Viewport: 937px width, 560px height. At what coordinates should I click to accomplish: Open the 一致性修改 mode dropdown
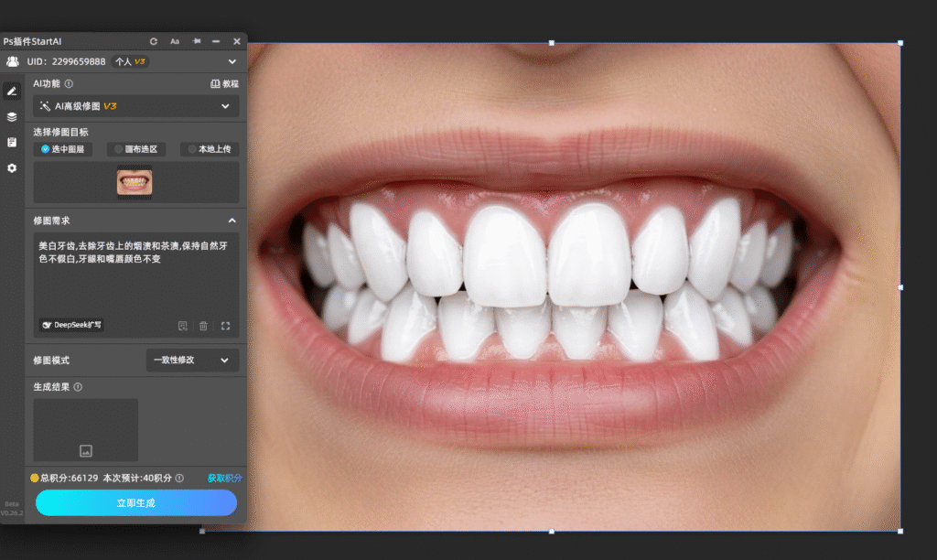pyautogui.click(x=192, y=361)
